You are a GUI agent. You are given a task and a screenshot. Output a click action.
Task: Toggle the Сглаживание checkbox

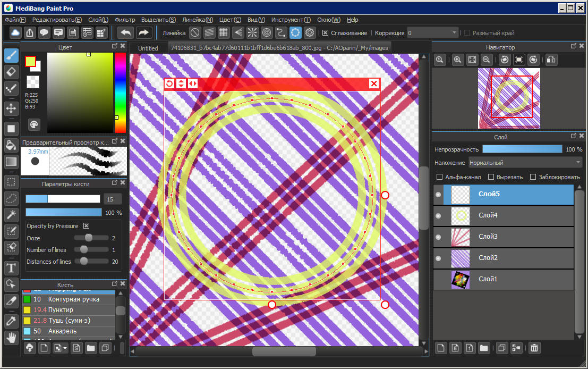pyautogui.click(x=325, y=33)
